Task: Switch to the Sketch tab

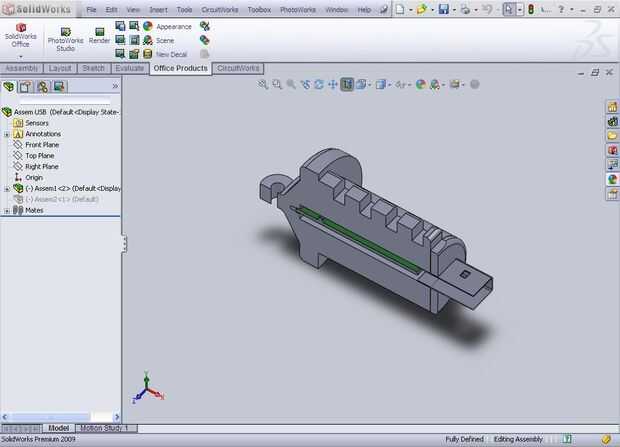Action: tap(93, 68)
